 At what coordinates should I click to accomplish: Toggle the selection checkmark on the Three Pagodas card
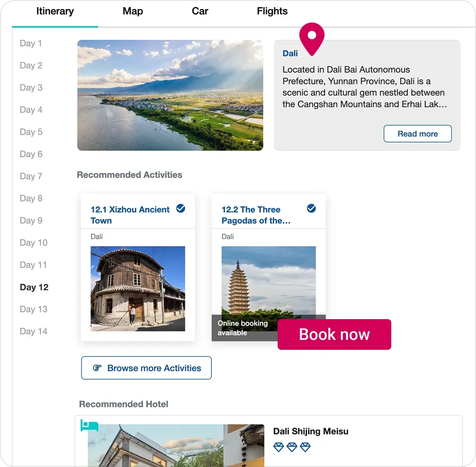coord(311,209)
